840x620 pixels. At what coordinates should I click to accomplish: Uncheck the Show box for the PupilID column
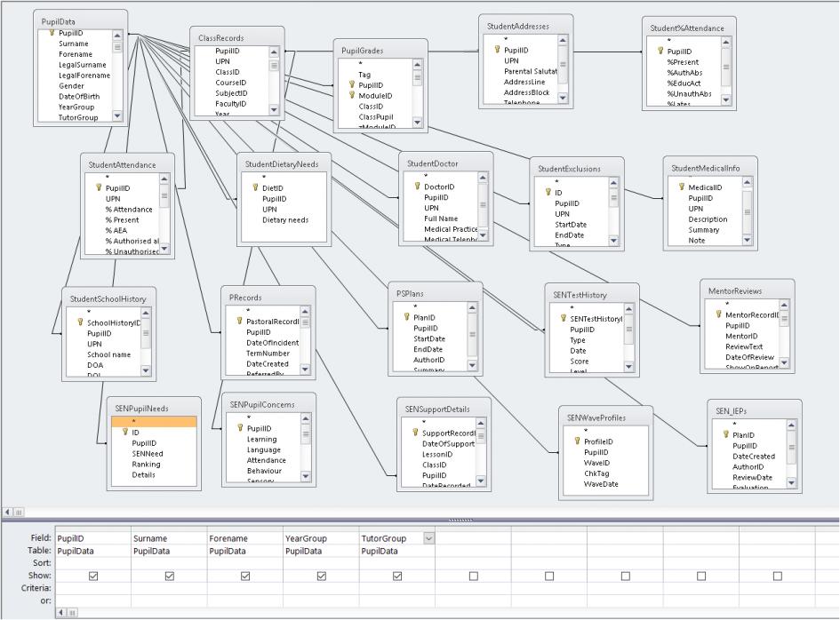[x=93, y=576]
